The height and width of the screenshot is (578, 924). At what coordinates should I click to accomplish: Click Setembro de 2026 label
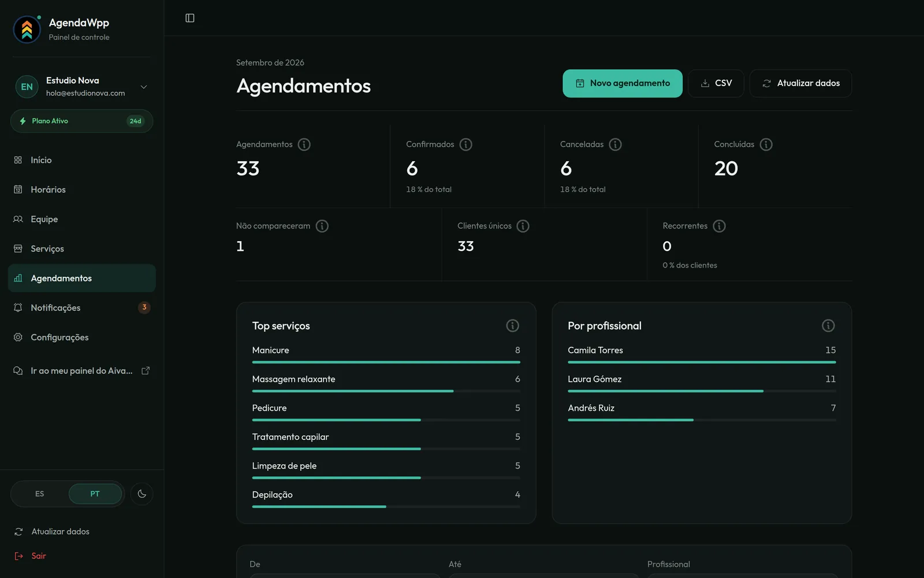(x=270, y=62)
